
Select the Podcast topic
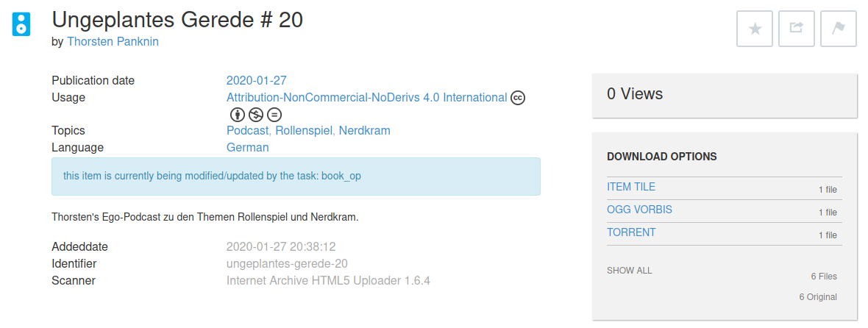pos(247,130)
